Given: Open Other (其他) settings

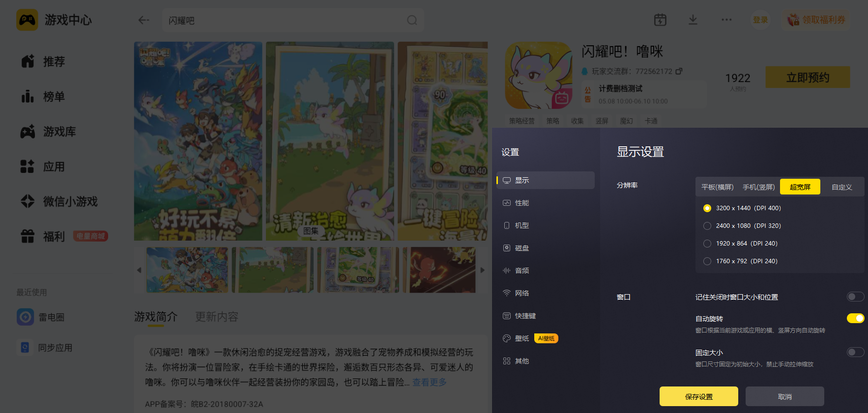Looking at the screenshot, I should pyautogui.click(x=546, y=361).
